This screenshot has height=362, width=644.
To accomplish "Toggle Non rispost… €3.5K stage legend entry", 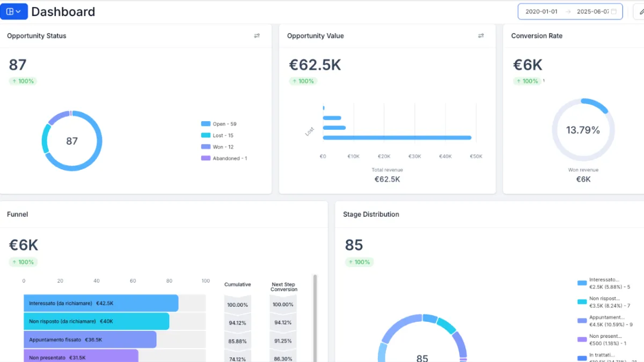I will 604,302.
